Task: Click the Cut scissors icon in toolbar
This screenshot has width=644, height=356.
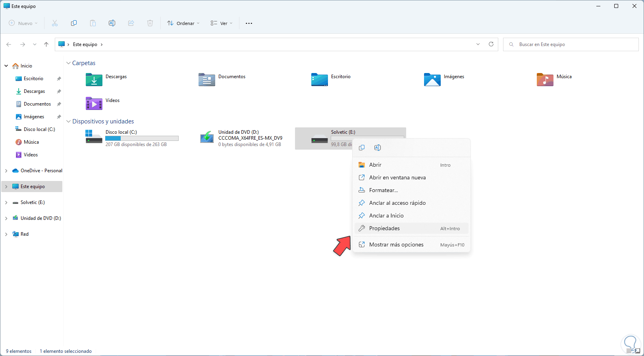Action: pyautogui.click(x=55, y=23)
